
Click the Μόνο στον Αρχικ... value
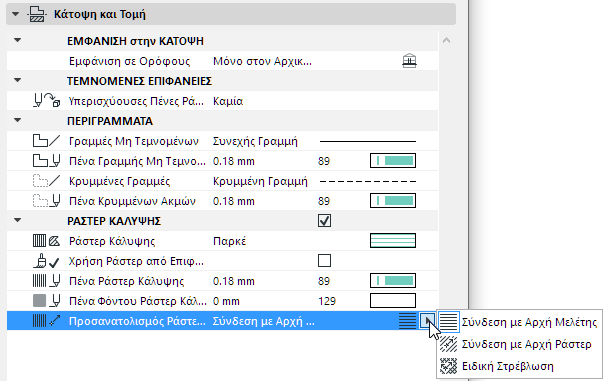coord(262,61)
